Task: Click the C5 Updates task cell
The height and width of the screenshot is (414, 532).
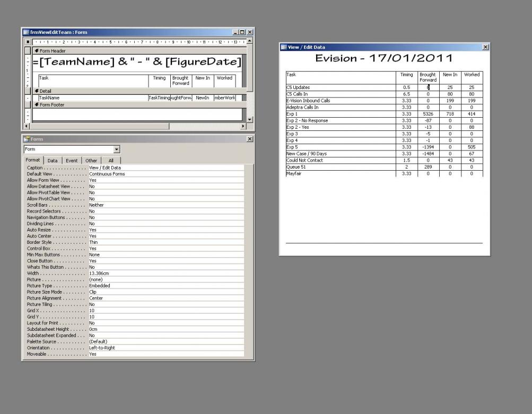Action: [x=341, y=87]
